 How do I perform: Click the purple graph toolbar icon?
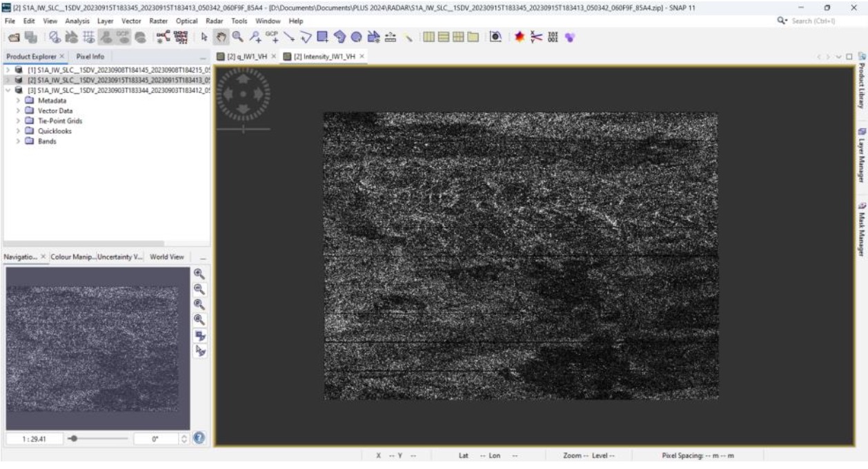(569, 37)
